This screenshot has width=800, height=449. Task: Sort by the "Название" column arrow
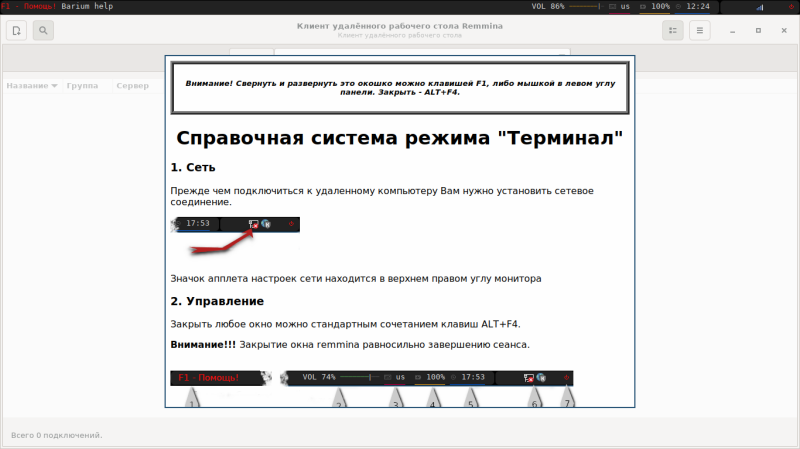coord(54,86)
